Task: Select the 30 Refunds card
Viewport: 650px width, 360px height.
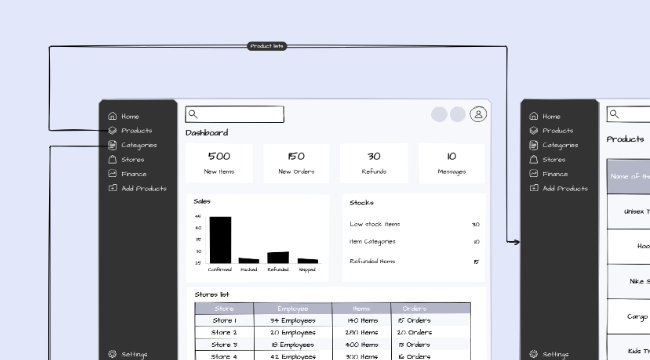Action: 374,163
